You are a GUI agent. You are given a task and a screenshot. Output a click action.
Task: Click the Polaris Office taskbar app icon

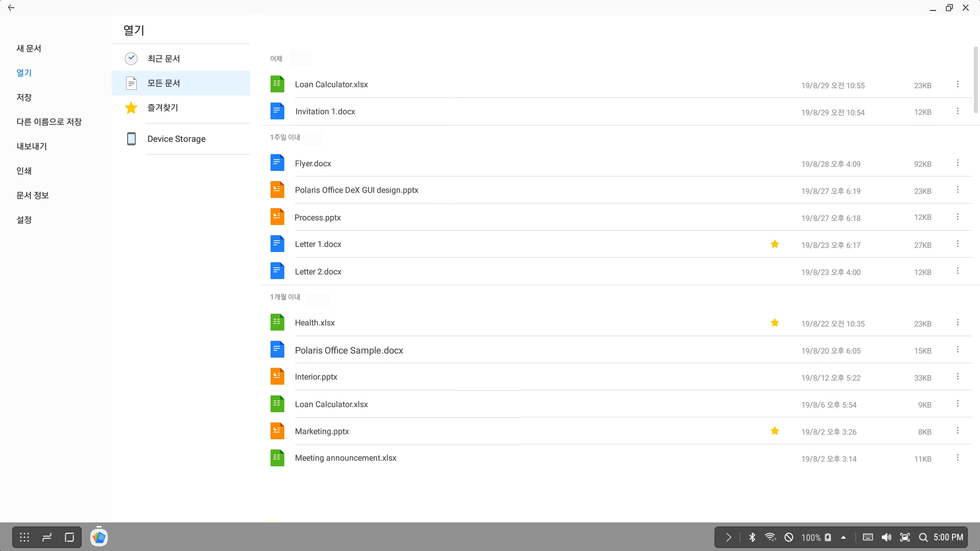[99, 537]
